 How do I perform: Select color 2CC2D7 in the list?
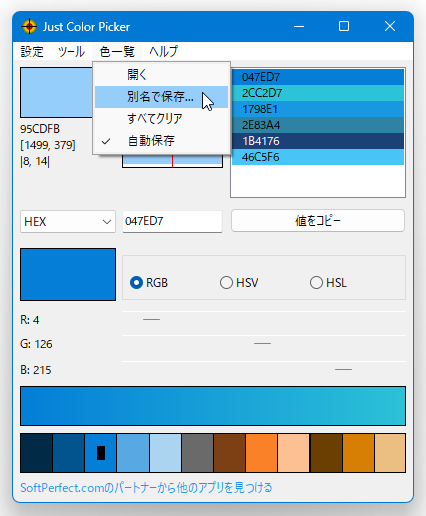(x=318, y=93)
